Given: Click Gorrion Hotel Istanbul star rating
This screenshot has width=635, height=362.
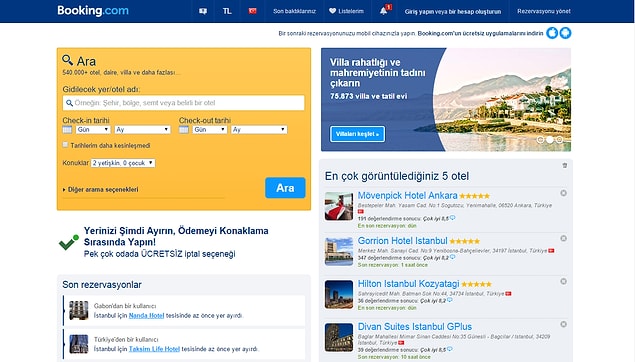Looking at the screenshot, I should [x=465, y=241].
